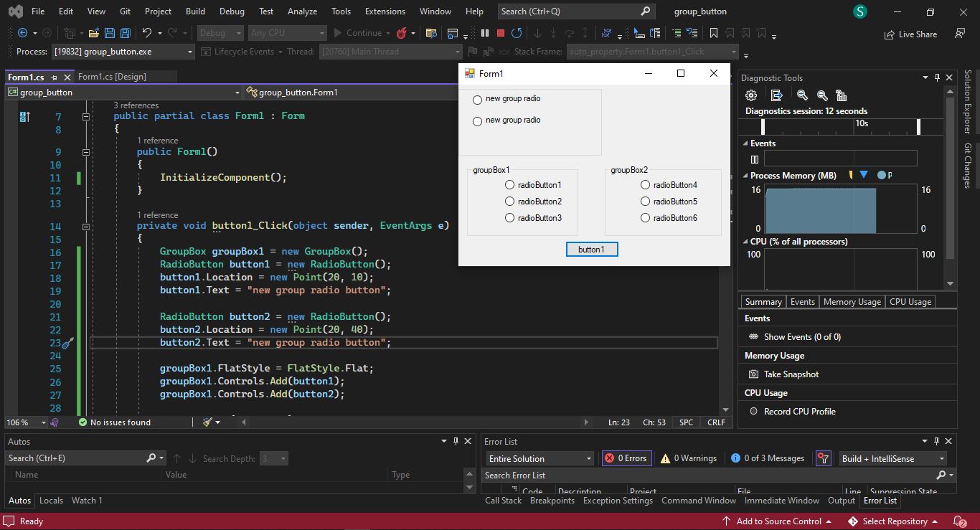Switch to the Form1.cs [Design] tab
This screenshot has width=980, height=530.
coord(112,77)
